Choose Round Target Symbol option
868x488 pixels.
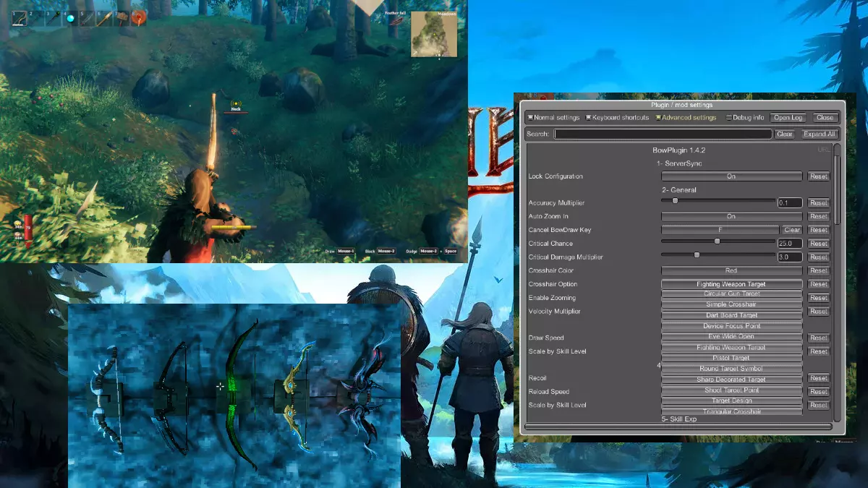[731, 369]
